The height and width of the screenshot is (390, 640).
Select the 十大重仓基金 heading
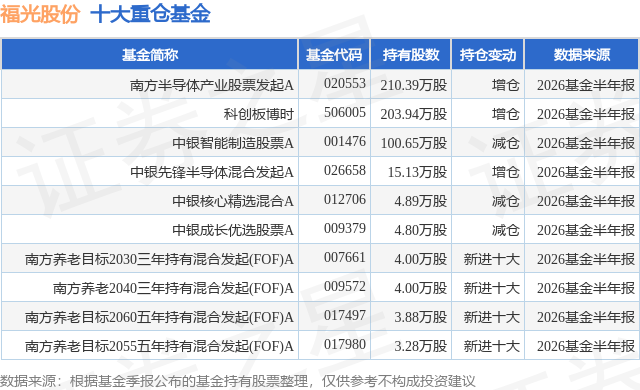pyautogui.click(x=150, y=14)
